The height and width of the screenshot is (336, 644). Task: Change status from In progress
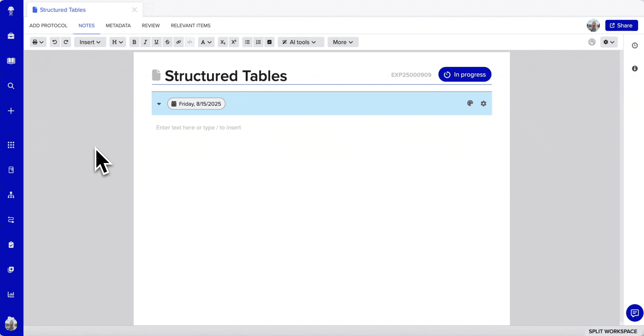464,74
